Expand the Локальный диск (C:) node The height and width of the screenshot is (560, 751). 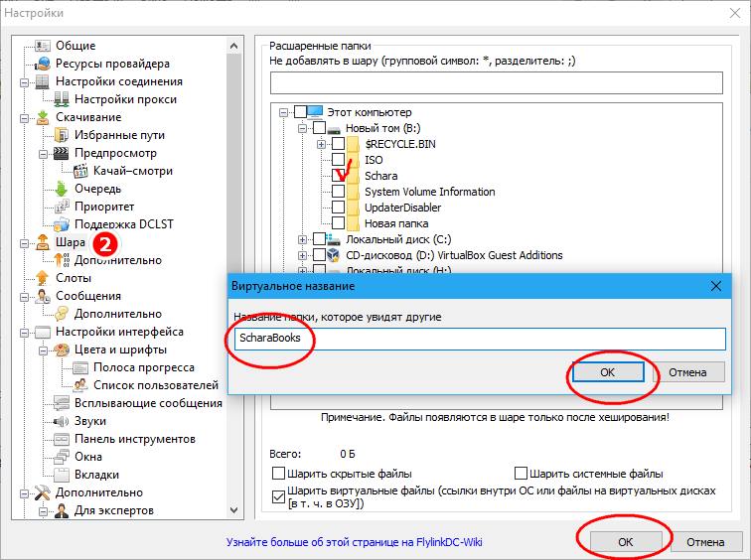pyautogui.click(x=302, y=239)
